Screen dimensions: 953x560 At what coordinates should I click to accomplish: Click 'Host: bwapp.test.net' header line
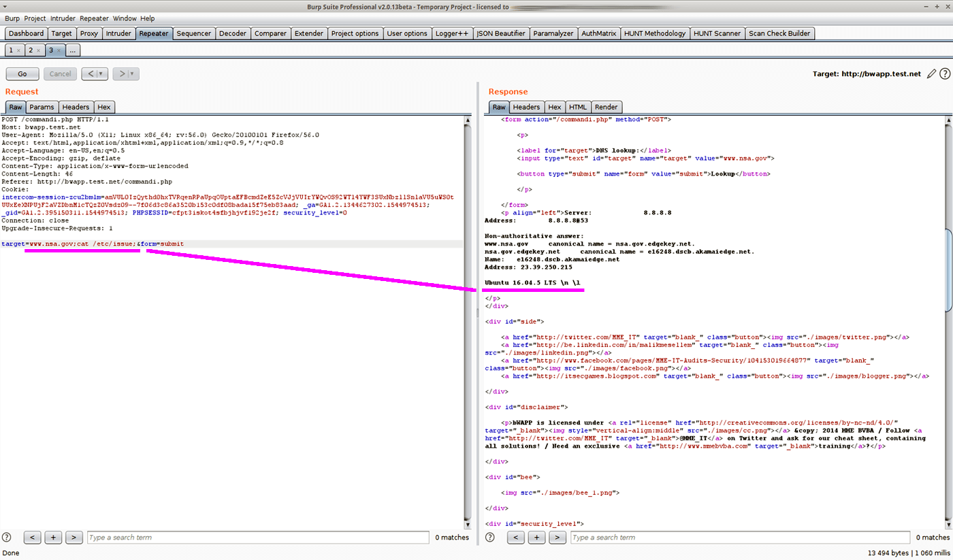[41, 127]
